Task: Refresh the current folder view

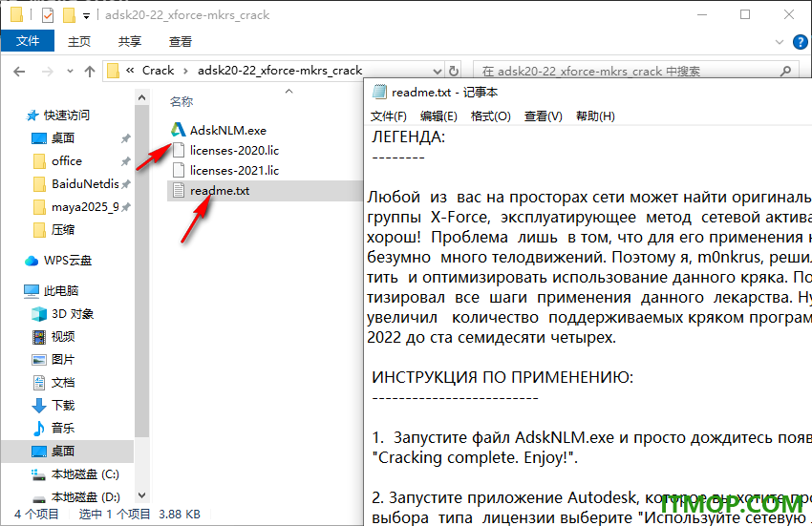Action: click(x=454, y=71)
